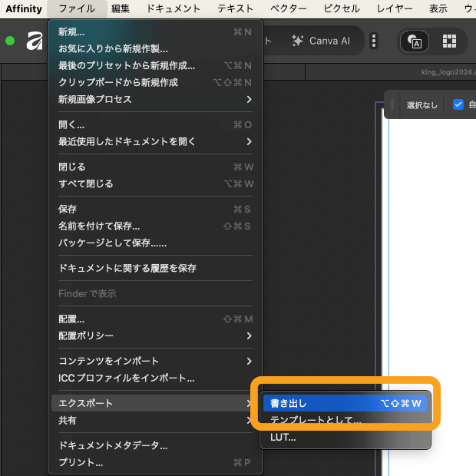Select プリント... from the File menu
The image size is (476, 476).
pos(81,462)
